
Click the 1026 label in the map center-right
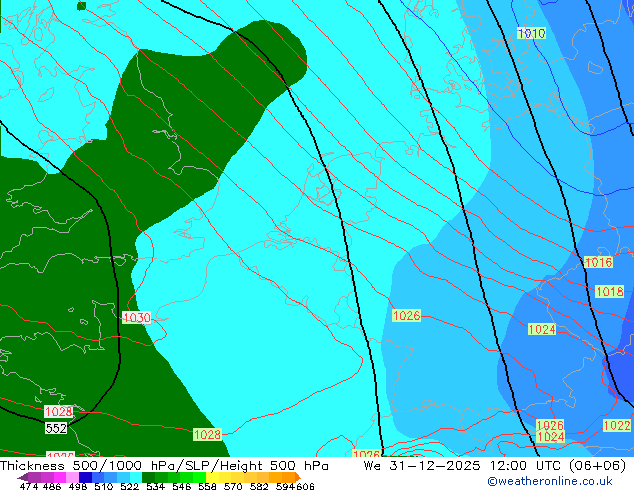(x=407, y=315)
